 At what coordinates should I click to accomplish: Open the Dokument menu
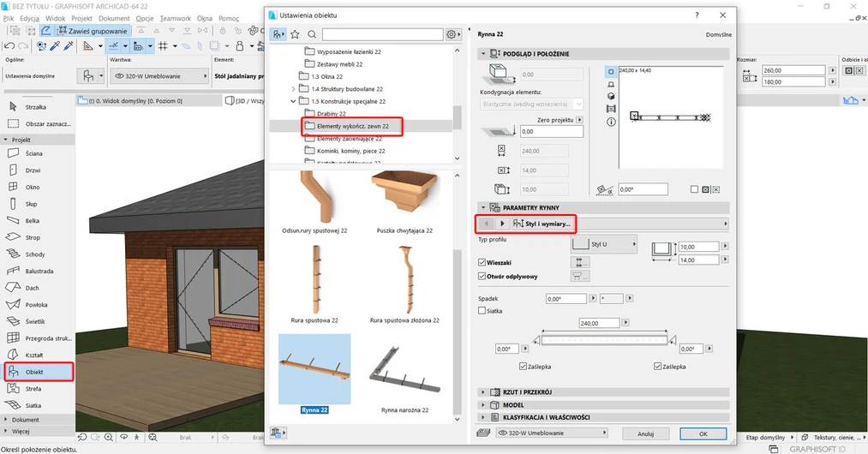[114, 18]
